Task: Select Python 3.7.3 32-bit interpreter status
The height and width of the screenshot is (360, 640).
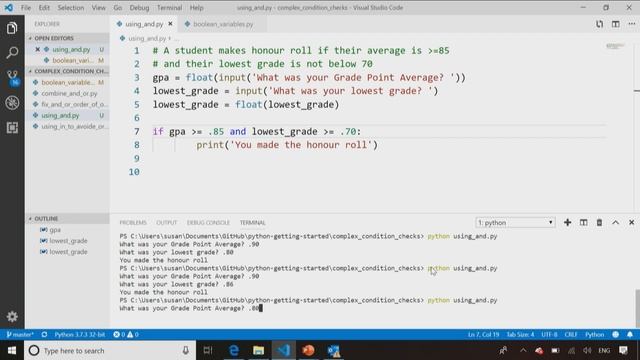Action: [x=80, y=335]
